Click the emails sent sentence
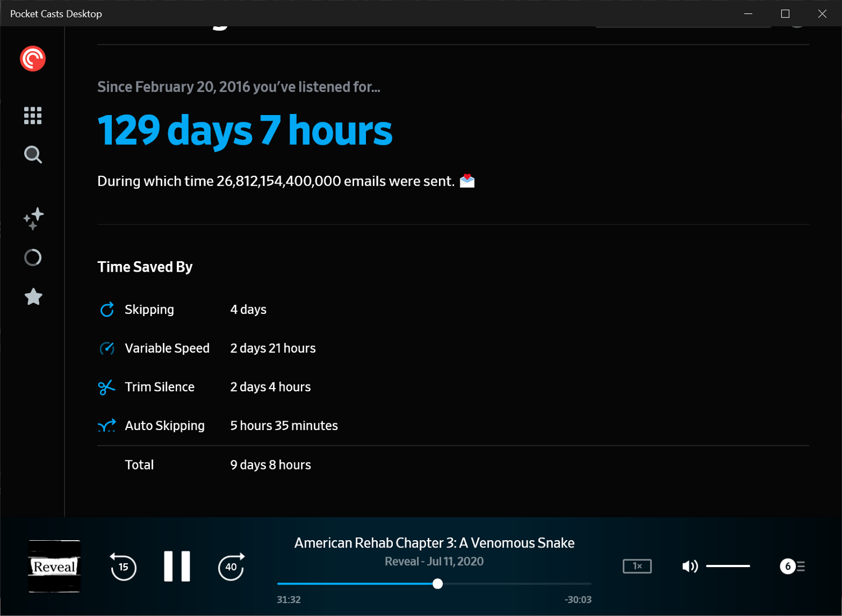Viewport: 842px width, 616px height. (x=276, y=181)
